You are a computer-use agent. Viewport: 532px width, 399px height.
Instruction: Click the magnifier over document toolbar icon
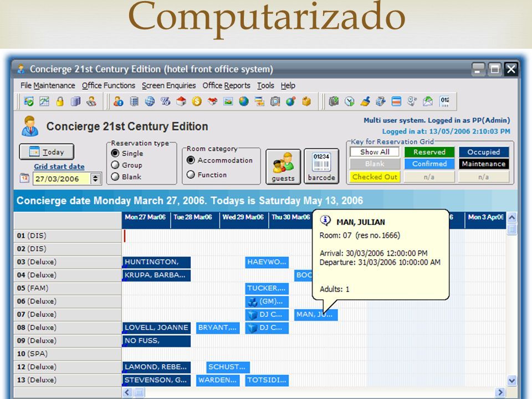click(x=275, y=101)
